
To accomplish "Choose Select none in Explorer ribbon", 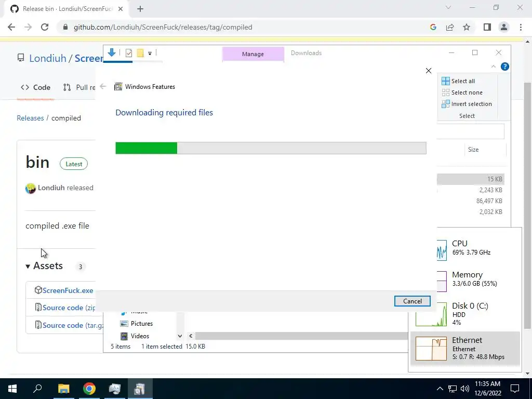I will pos(462,92).
